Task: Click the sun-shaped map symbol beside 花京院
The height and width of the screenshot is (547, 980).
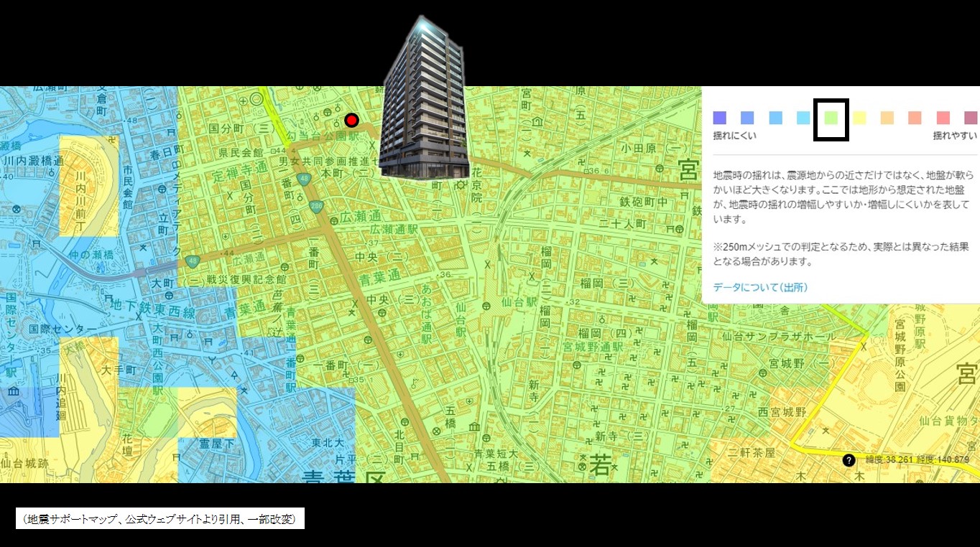Action: coord(461,184)
